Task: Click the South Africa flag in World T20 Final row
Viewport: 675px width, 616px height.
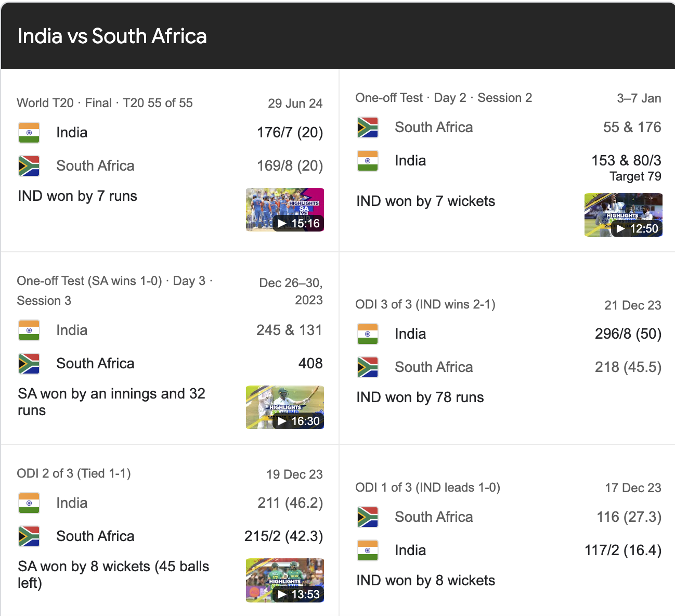Action: [x=29, y=166]
